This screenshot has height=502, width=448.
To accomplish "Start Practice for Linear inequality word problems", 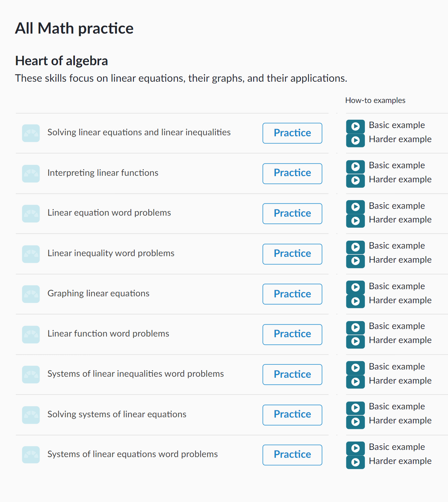I will click(x=292, y=254).
